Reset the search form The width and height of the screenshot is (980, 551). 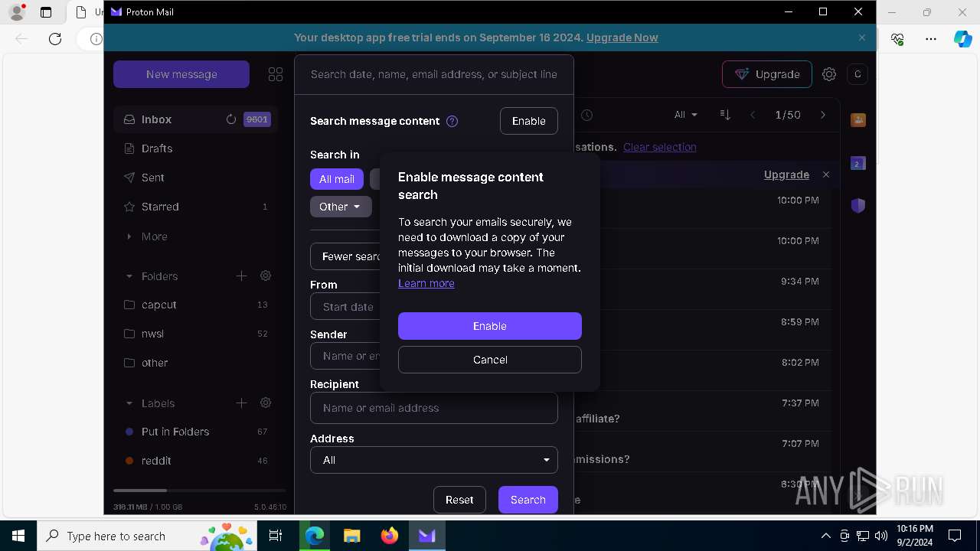click(x=459, y=500)
